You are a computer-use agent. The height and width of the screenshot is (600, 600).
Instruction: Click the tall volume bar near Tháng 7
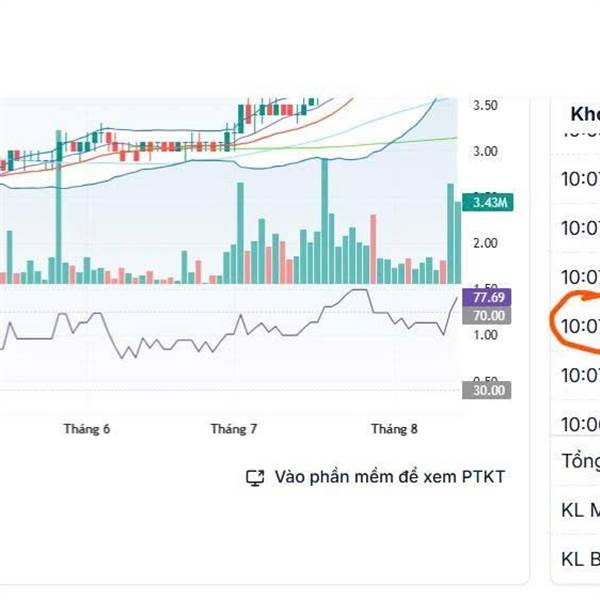pos(241,232)
